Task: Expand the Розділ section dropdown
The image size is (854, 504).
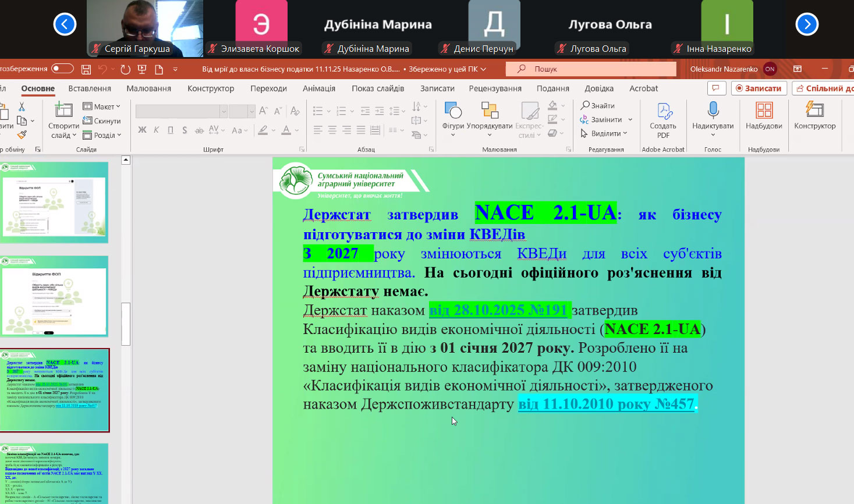Action: click(x=102, y=135)
